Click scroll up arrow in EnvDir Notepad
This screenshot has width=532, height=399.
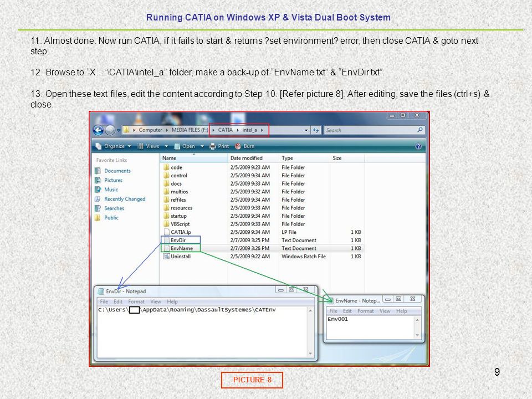tap(310, 310)
